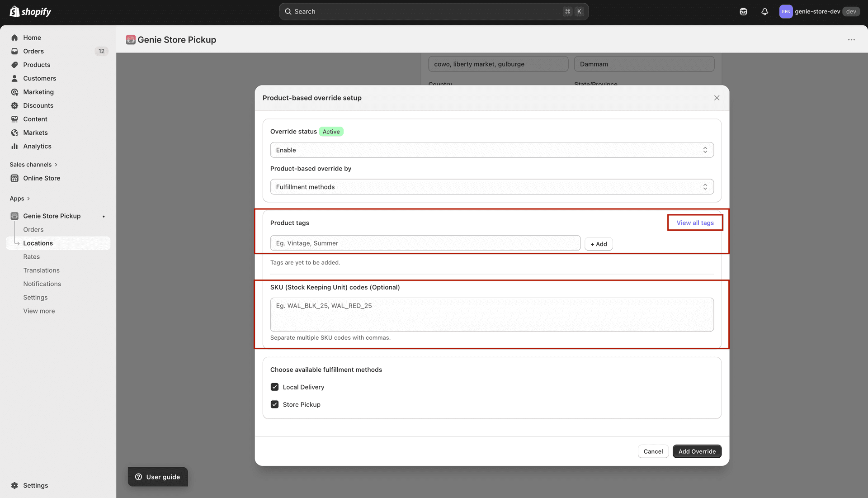This screenshot has height=498, width=868.
Task: Click the Orders inbox icon
Action: [x=14, y=51]
